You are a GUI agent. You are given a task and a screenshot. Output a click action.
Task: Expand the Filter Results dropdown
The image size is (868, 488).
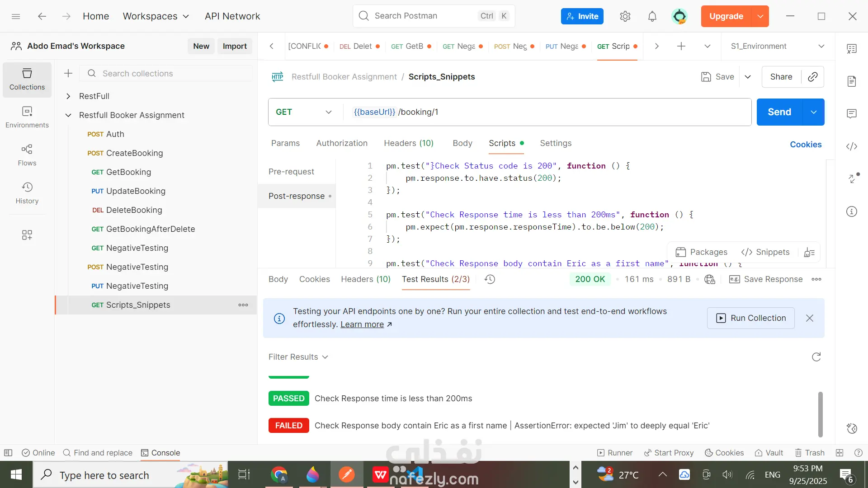point(298,357)
